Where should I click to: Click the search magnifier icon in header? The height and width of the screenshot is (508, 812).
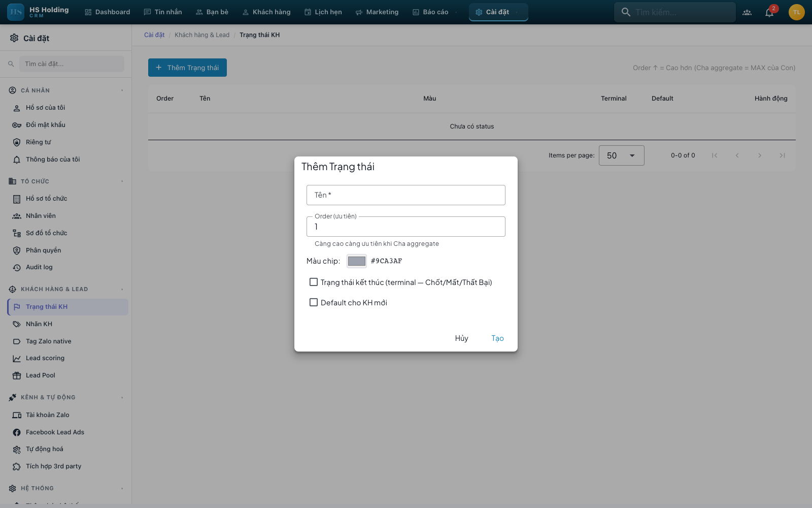pos(626,12)
